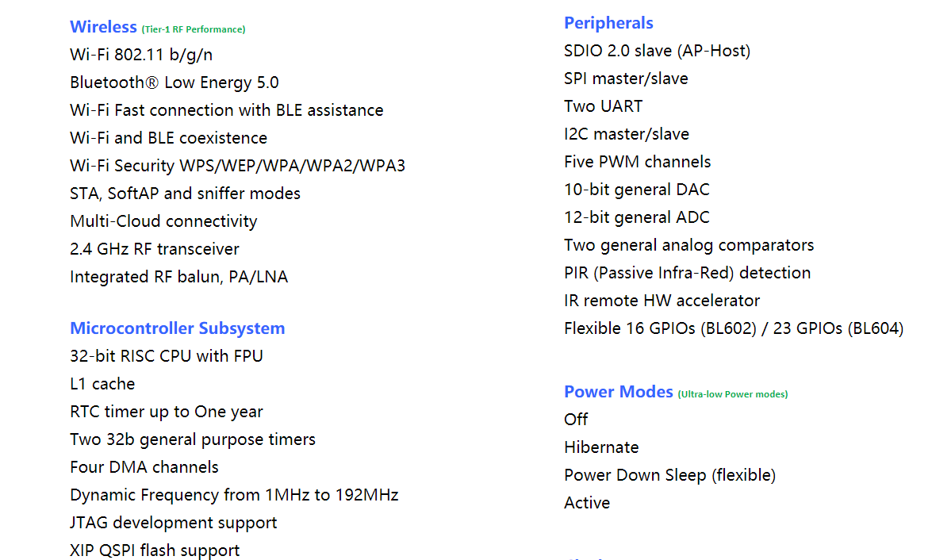
Task: Select the 'Off' power mode line
Action: [x=576, y=419]
